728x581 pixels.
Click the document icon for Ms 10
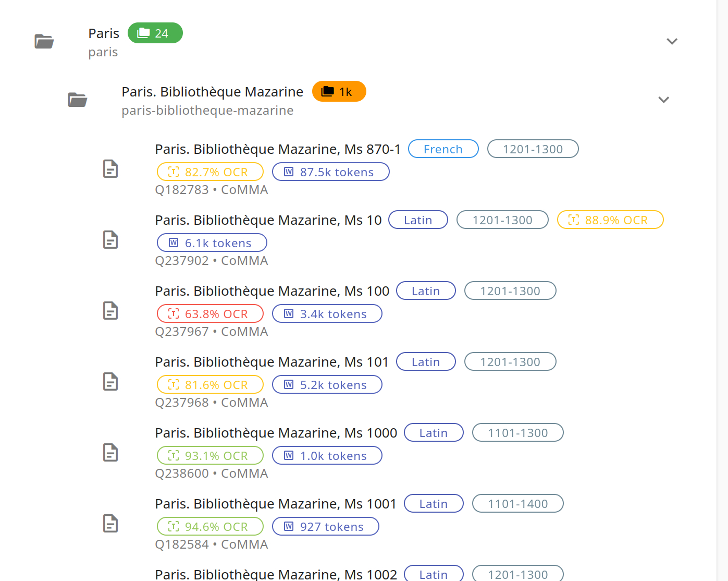[110, 240]
